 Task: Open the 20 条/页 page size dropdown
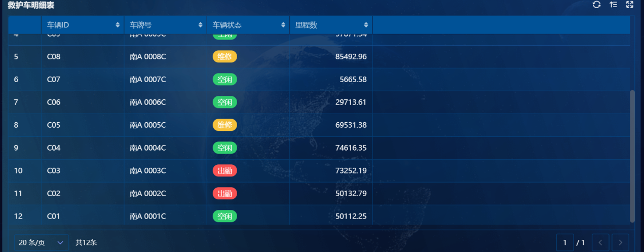click(41, 242)
